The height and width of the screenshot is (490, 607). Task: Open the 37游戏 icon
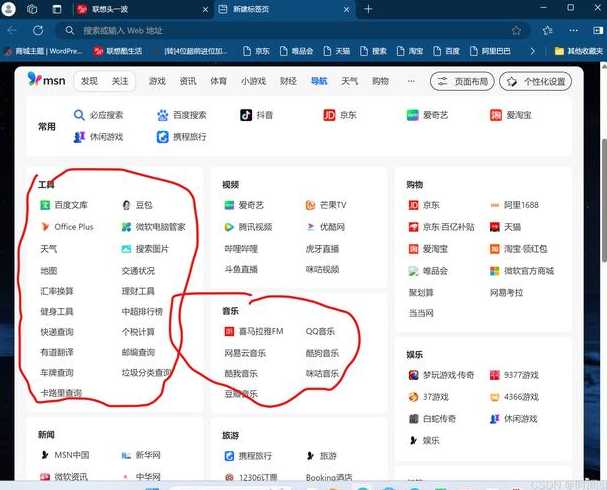[x=413, y=397]
